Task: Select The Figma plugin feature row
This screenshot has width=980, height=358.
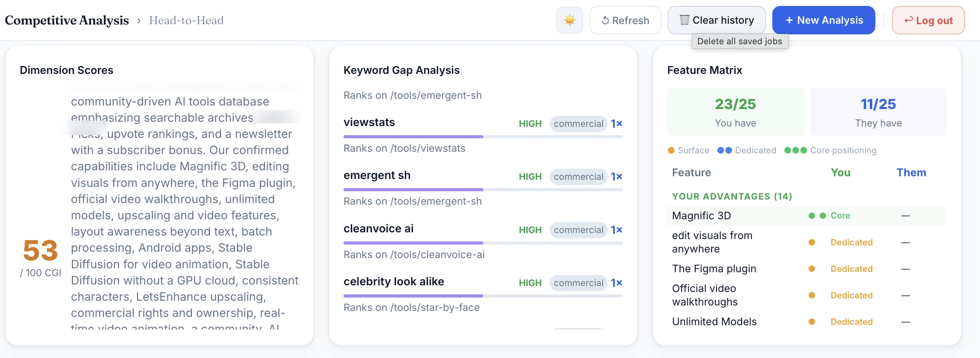Action: click(x=807, y=269)
